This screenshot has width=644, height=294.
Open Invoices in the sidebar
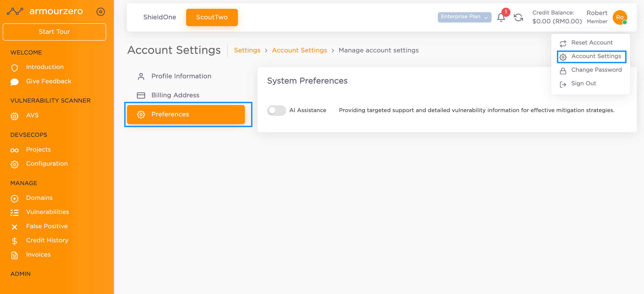38,255
